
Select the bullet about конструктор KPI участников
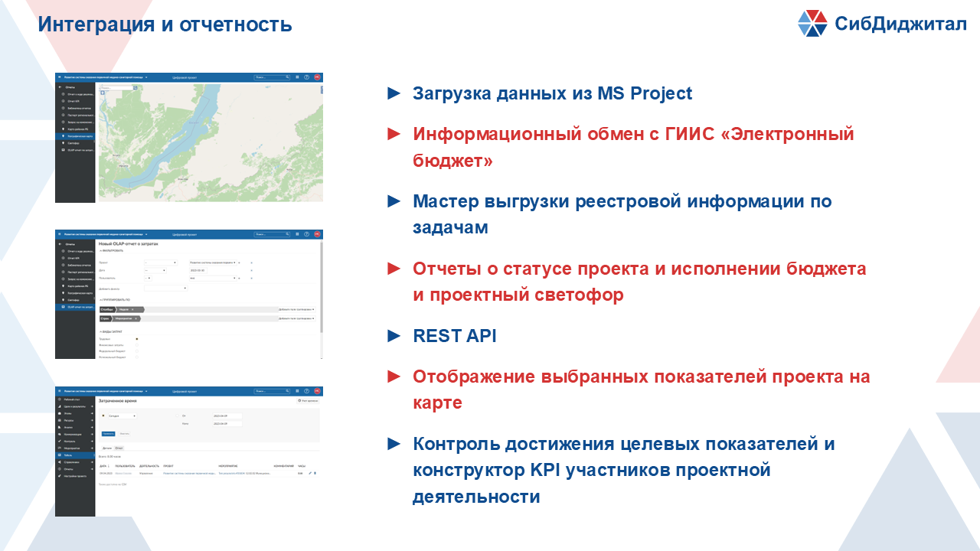pyautogui.click(x=623, y=470)
